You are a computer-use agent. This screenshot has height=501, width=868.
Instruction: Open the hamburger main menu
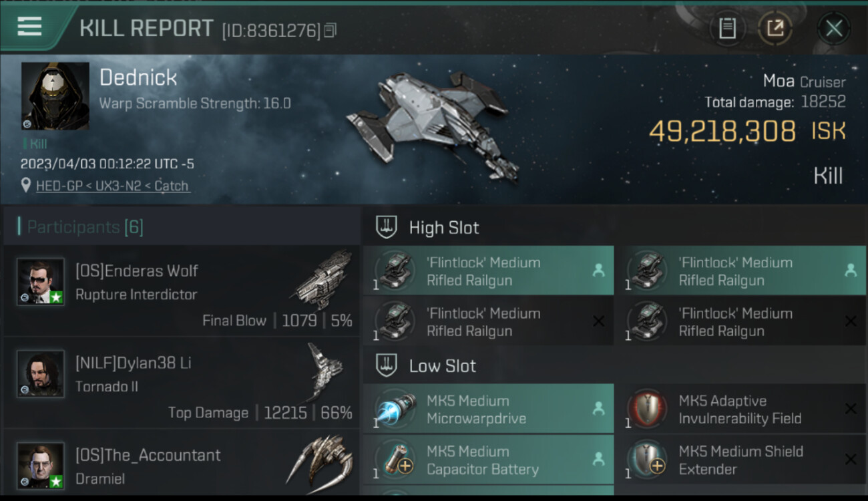pos(29,27)
